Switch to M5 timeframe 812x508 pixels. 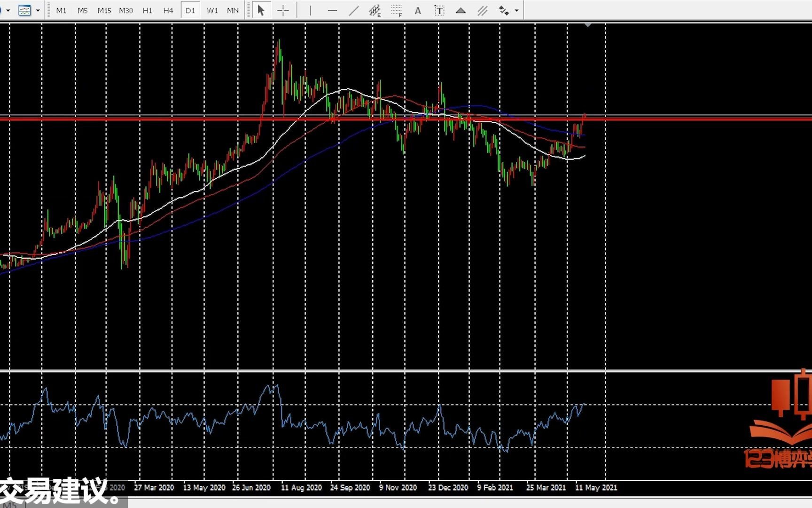tap(83, 10)
